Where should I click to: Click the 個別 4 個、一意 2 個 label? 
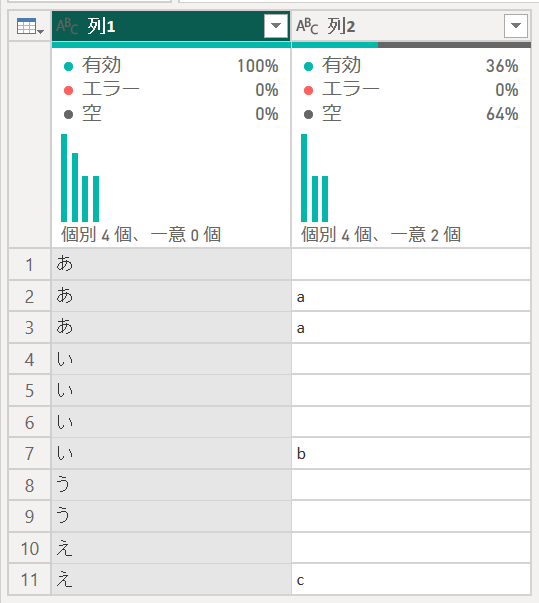pos(381,234)
